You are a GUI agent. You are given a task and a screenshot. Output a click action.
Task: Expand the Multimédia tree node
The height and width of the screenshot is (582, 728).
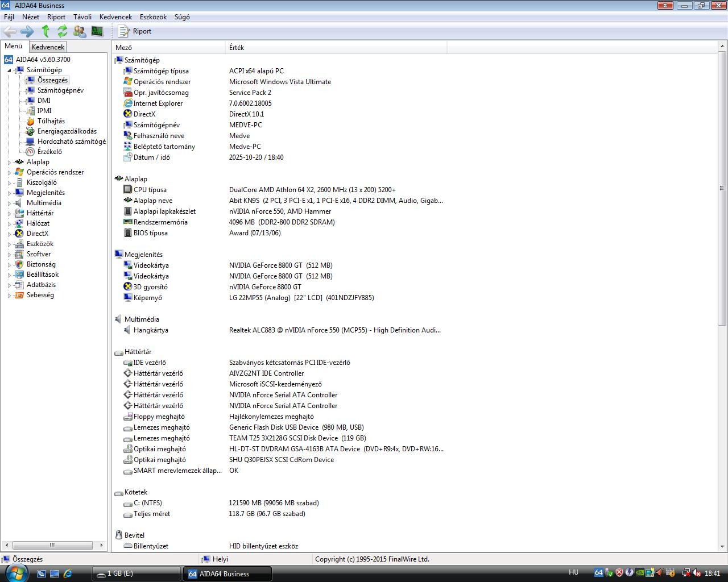[9, 203]
